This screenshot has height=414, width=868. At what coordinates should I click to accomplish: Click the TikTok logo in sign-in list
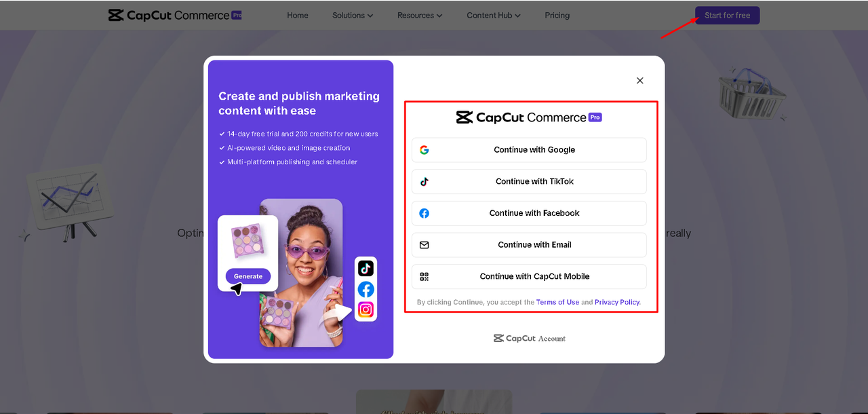point(424,181)
